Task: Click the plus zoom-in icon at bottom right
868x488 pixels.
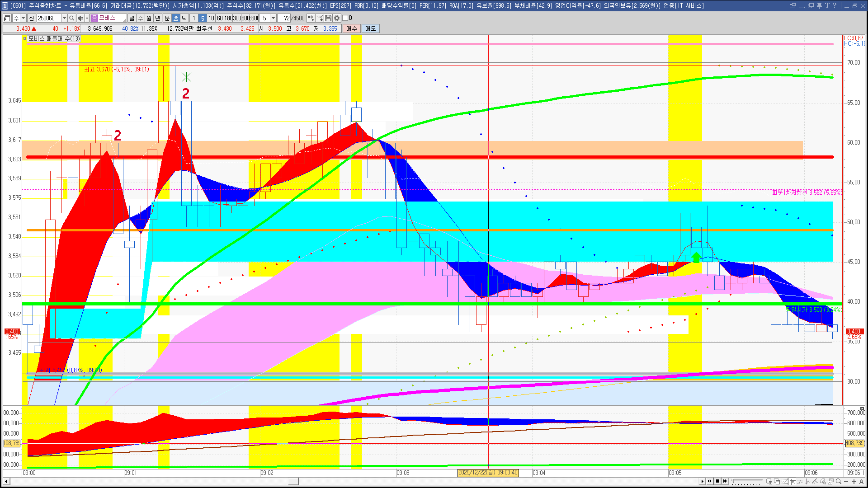Action: point(854,481)
